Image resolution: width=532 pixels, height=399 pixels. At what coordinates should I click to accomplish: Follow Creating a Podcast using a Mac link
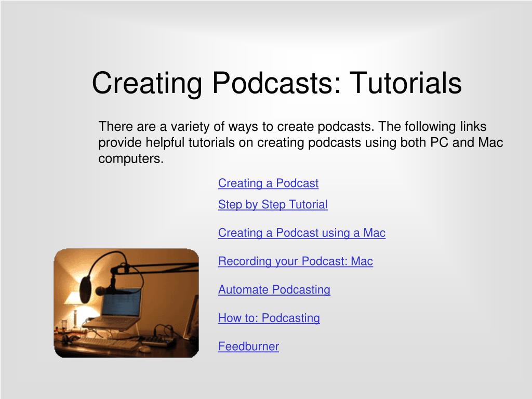click(302, 233)
